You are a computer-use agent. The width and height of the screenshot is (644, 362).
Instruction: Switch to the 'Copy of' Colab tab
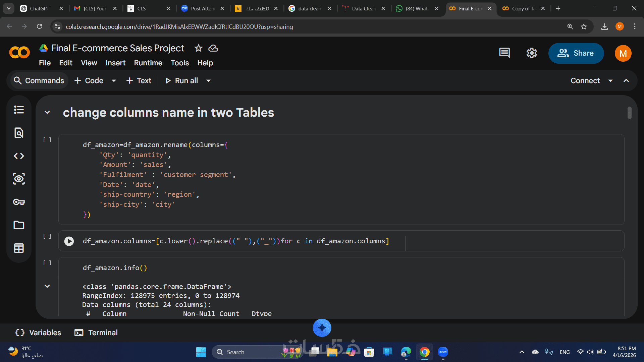click(x=523, y=8)
